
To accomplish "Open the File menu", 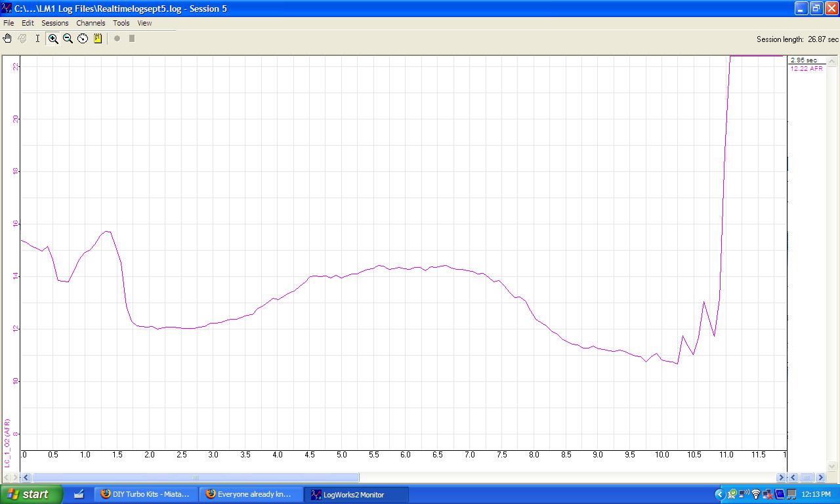I will click(9, 23).
